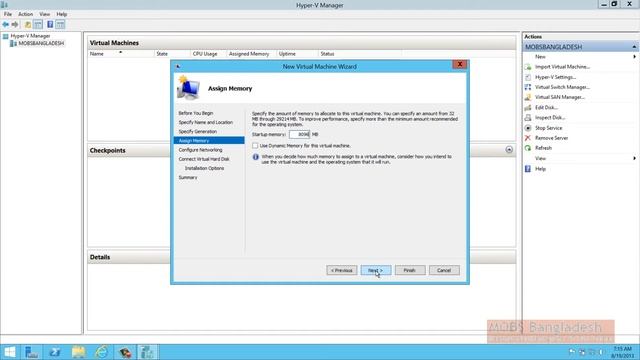This screenshot has height=360, width=640.
Task: Click the Stop Service icon
Action: point(528,128)
